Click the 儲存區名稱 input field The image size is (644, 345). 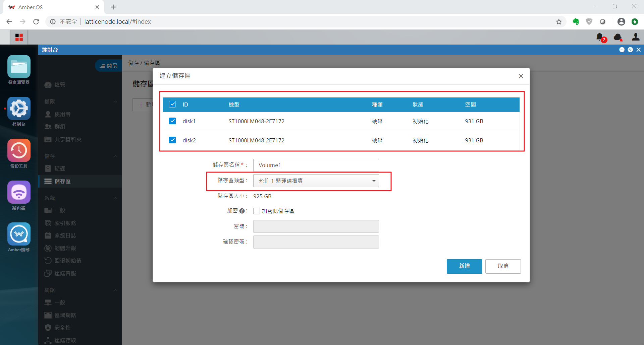(x=316, y=165)
